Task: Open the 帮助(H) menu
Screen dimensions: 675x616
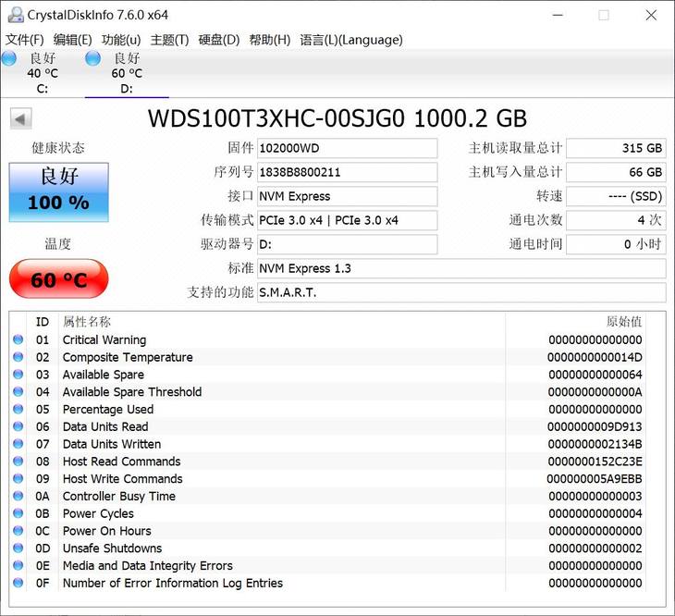Action: (269, 40)
